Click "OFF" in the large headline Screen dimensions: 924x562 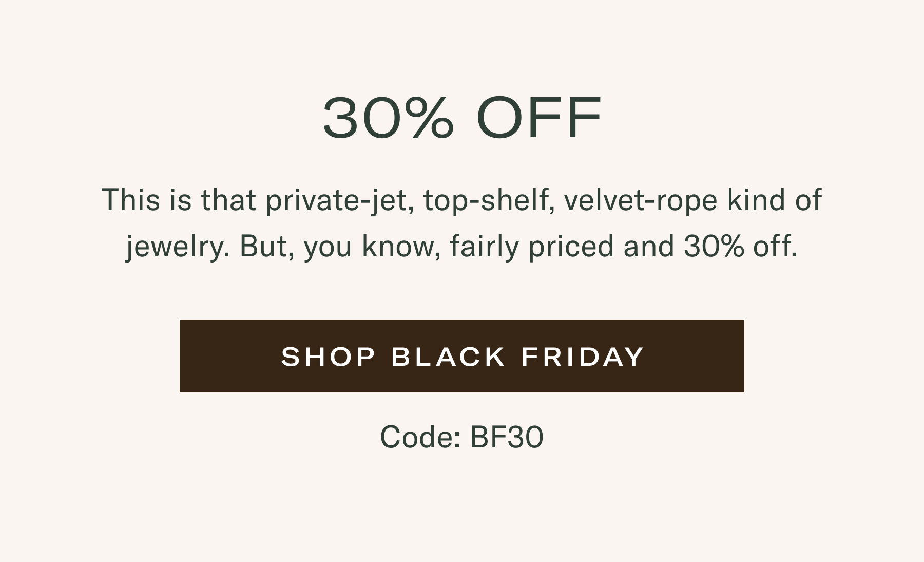click(539, 117)
